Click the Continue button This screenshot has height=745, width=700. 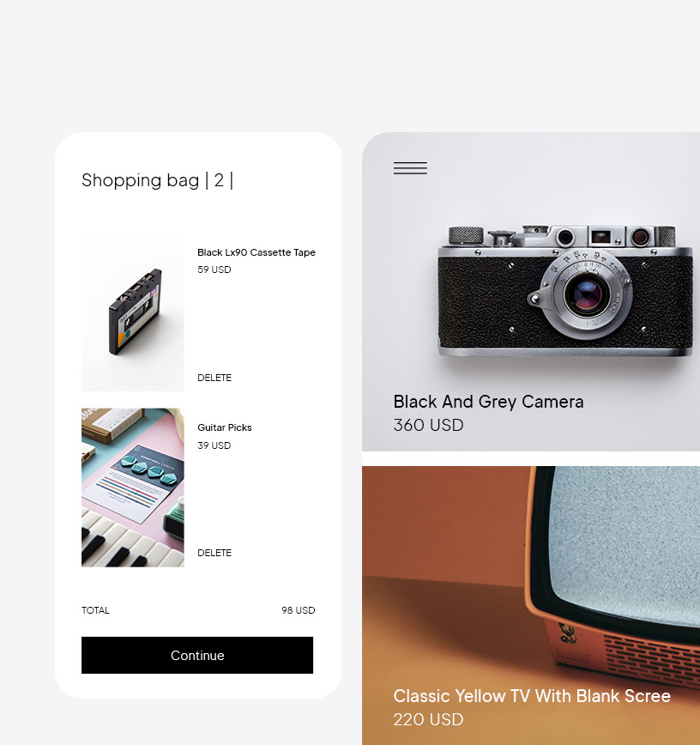[197, 655]
